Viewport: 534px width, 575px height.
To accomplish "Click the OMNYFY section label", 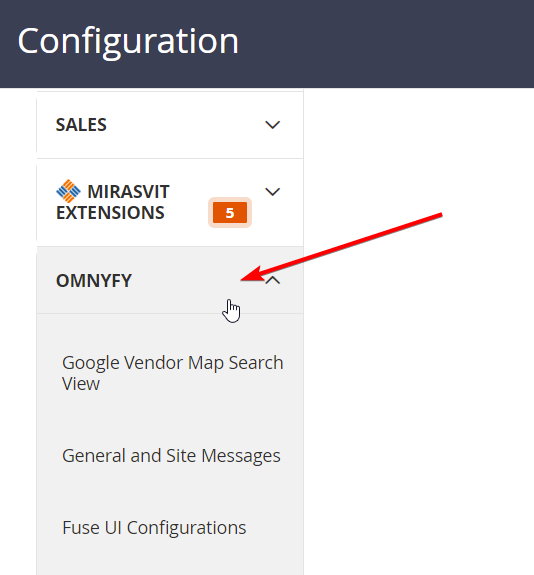I will 94,281.
